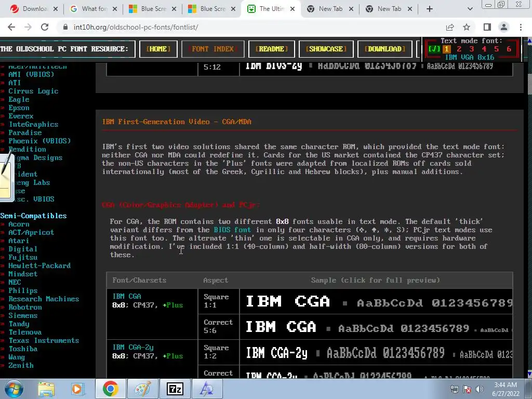This screenshot has height=399, width=532.
Task: Click the volume speaker tray icon
Action: pos(479,390)
